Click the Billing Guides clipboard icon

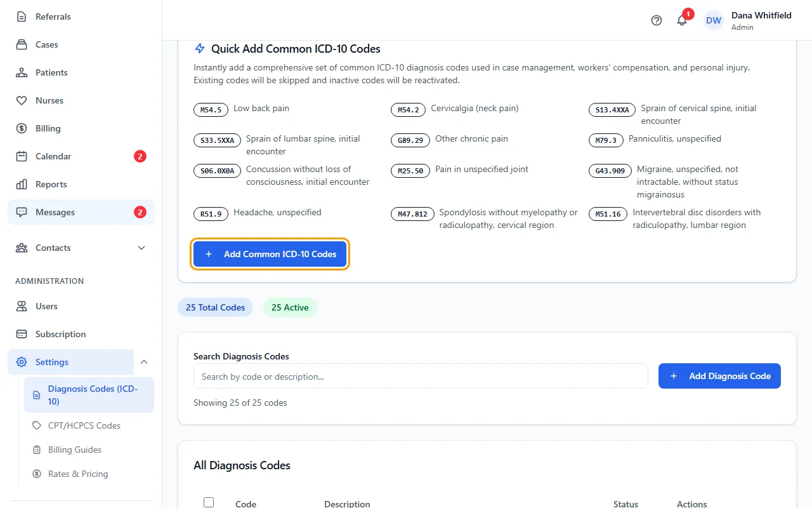pos(36,450)
